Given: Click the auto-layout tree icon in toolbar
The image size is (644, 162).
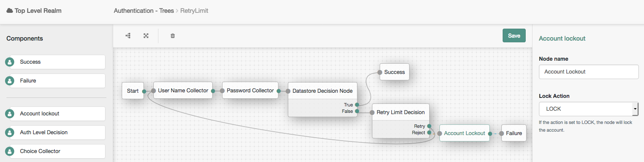Looking at the screenshot, I should tap(128, 36).
